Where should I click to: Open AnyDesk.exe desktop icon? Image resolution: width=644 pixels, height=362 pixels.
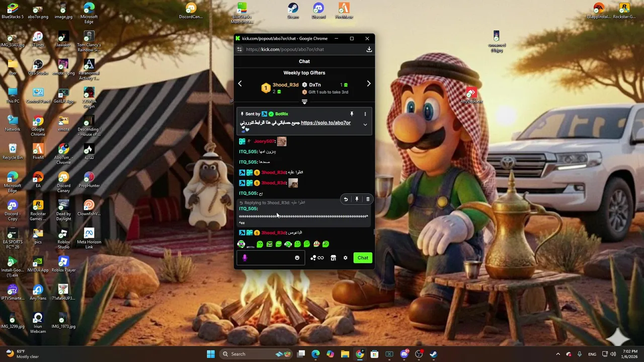[x=471, y=96]
